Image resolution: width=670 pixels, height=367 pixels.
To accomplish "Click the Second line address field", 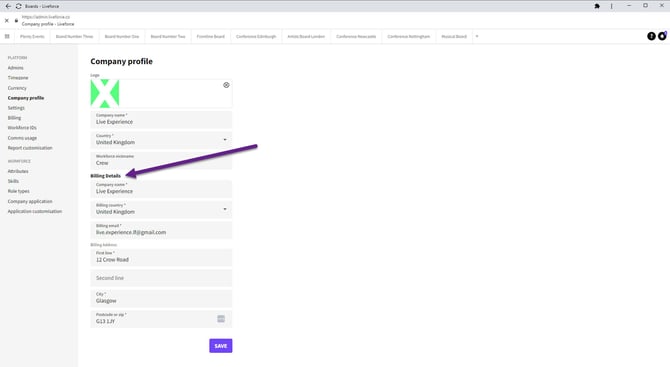I will (x=161, y=278).
